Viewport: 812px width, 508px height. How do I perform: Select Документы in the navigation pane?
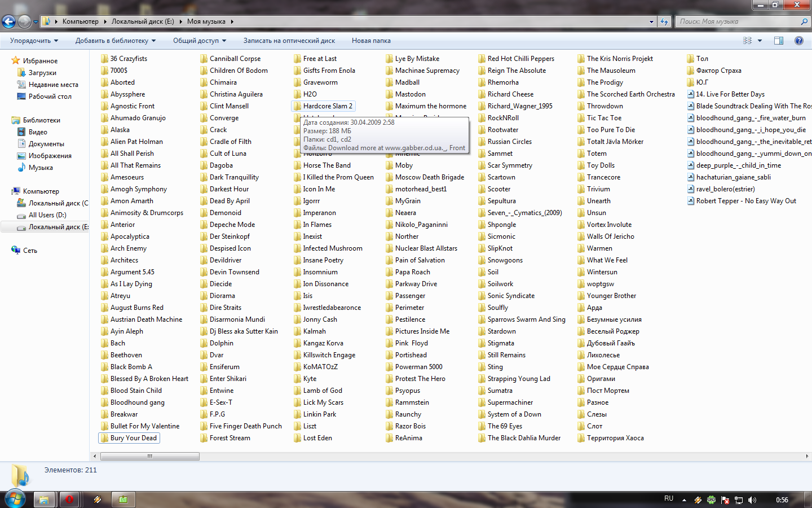[46, 143]
